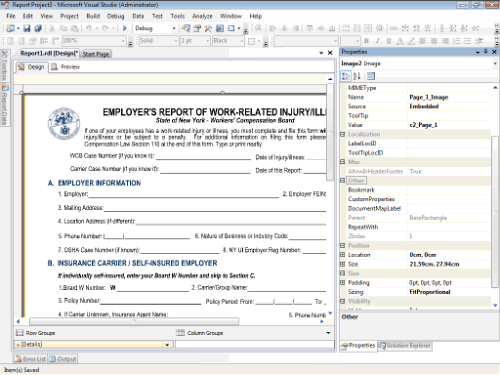
Task: Expand the Location property
Action: (342, 255)
